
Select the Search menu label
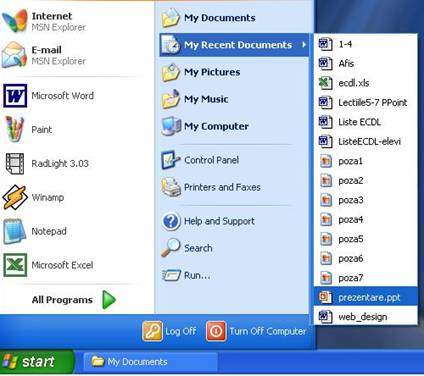coord(198,248)
